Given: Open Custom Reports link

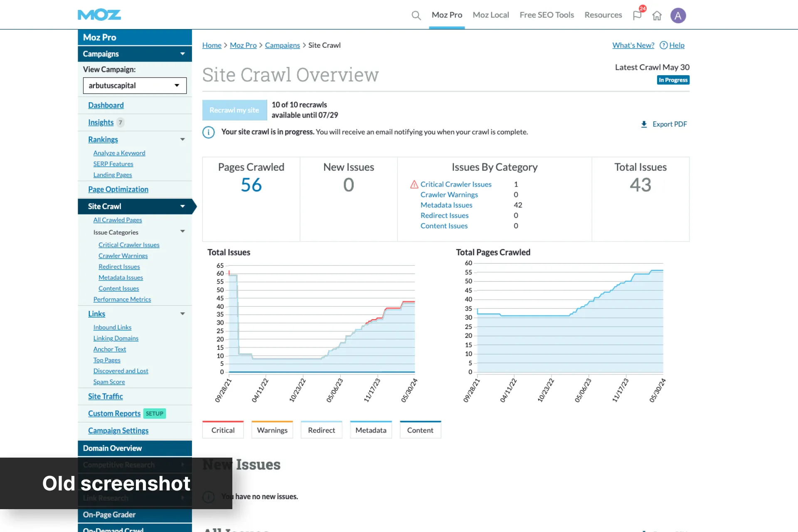Looking at the screenshot, I should pyautogui.click(x=114, y=414).
